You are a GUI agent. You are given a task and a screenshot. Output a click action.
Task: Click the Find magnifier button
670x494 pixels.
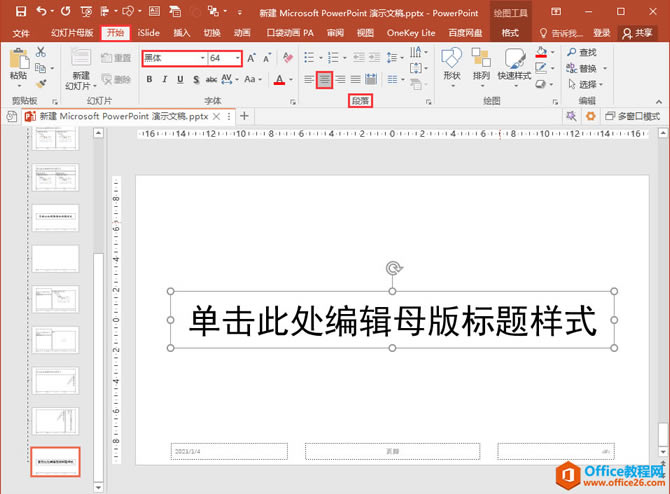pos(582,52)
